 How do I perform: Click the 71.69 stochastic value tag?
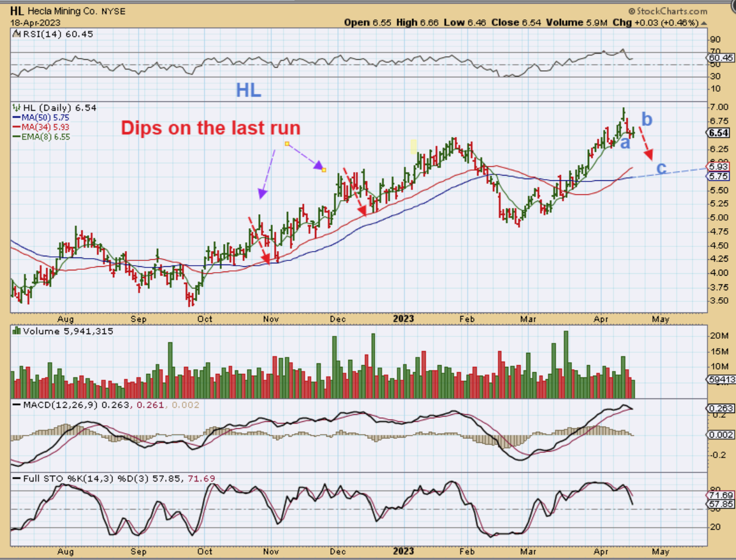721,495
